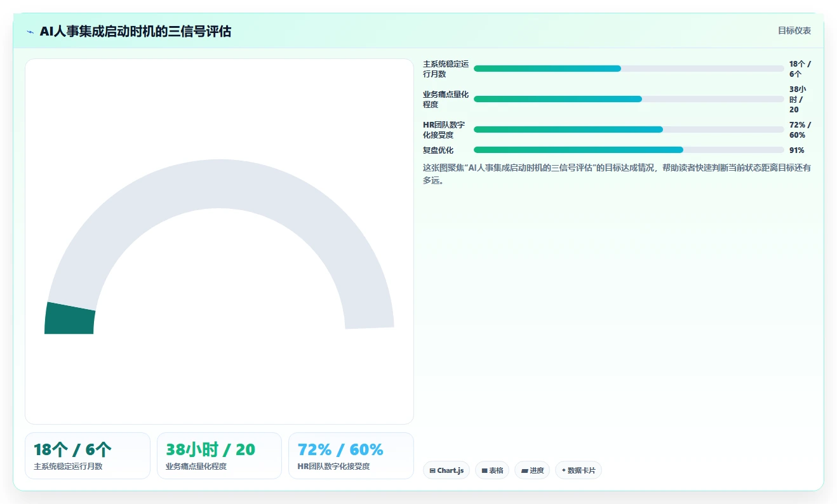837x504 pixels.
Task: Click the 91% value next to 复盘优化
Action: pos(797,150)
